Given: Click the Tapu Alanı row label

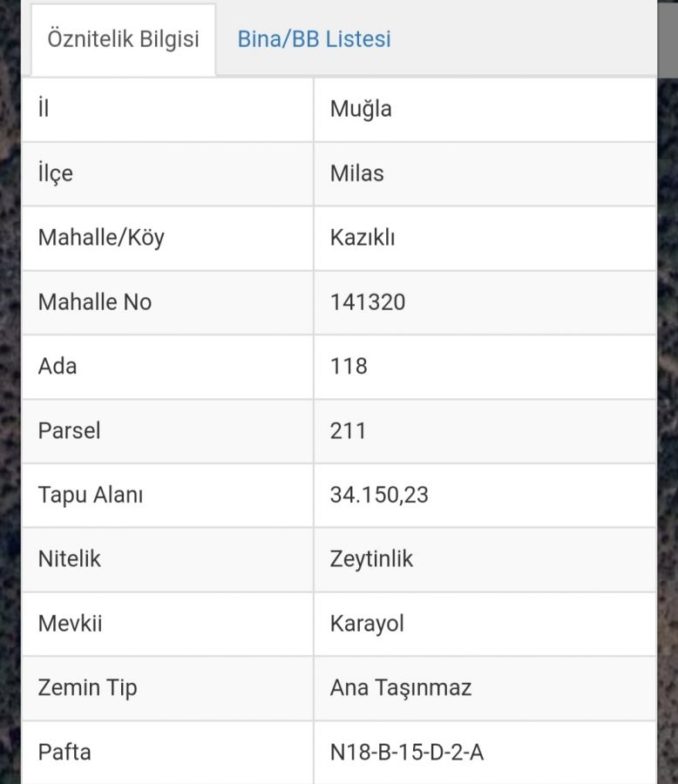Looking at the screenshot, I should (x=91, y=495).
